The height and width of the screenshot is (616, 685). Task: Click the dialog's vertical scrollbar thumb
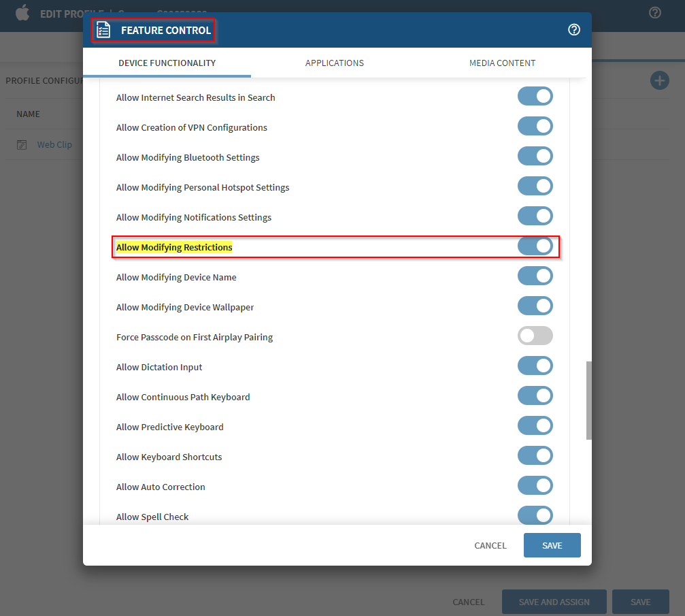coord(589,400)
